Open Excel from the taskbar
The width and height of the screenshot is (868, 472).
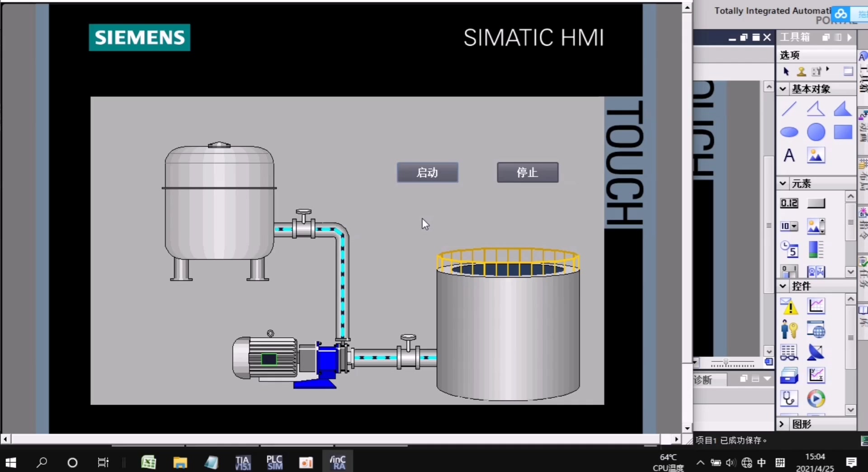pyautogui.click(x=148, y=462)
